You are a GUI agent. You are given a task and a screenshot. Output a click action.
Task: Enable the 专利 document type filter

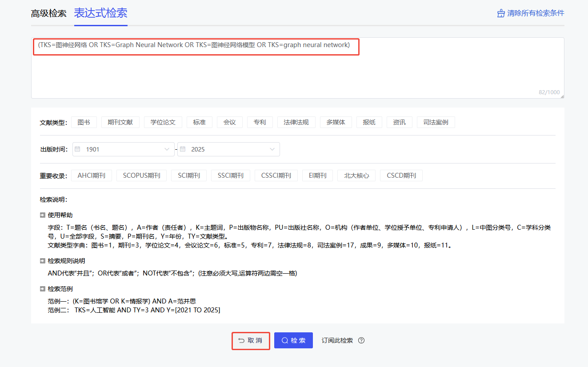point(260,122)
